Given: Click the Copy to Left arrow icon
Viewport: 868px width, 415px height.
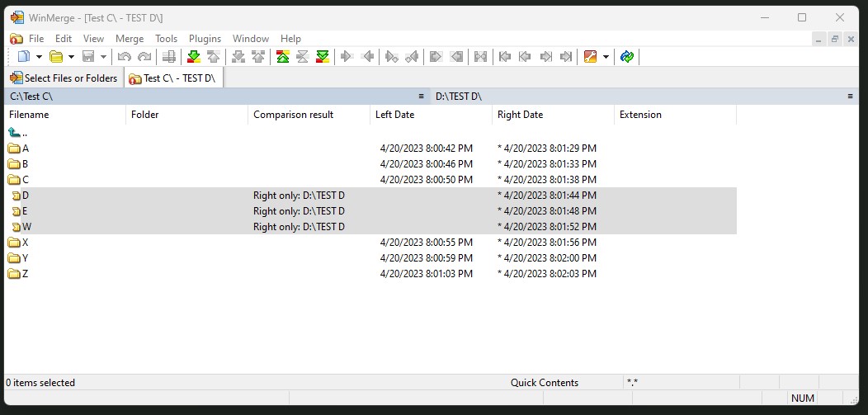Looking at the screenshot, I should (x=367, y=56).
